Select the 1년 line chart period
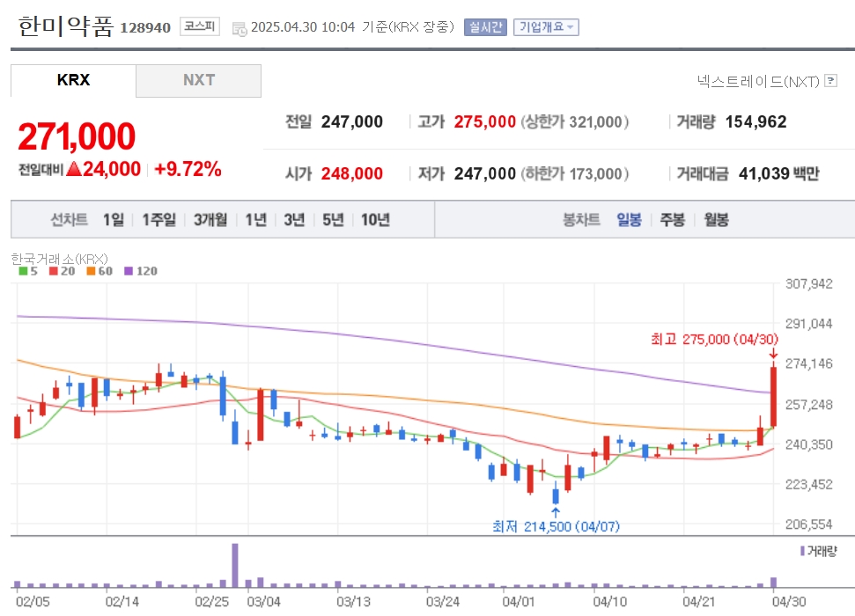The height and width of the screenshot is (616, 855). click(x=255, y=220)
